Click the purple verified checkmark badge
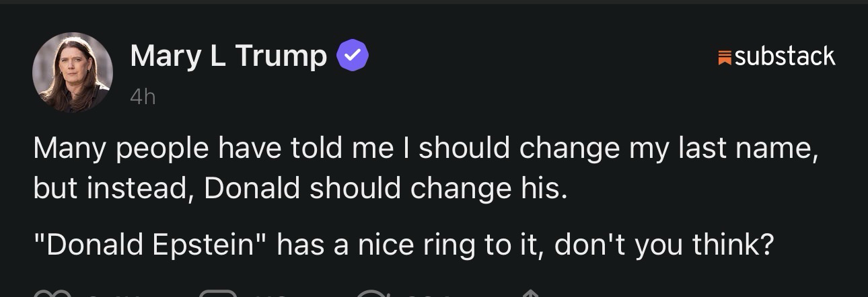Screen dimensions: 868x297 (x=352, y=56)
